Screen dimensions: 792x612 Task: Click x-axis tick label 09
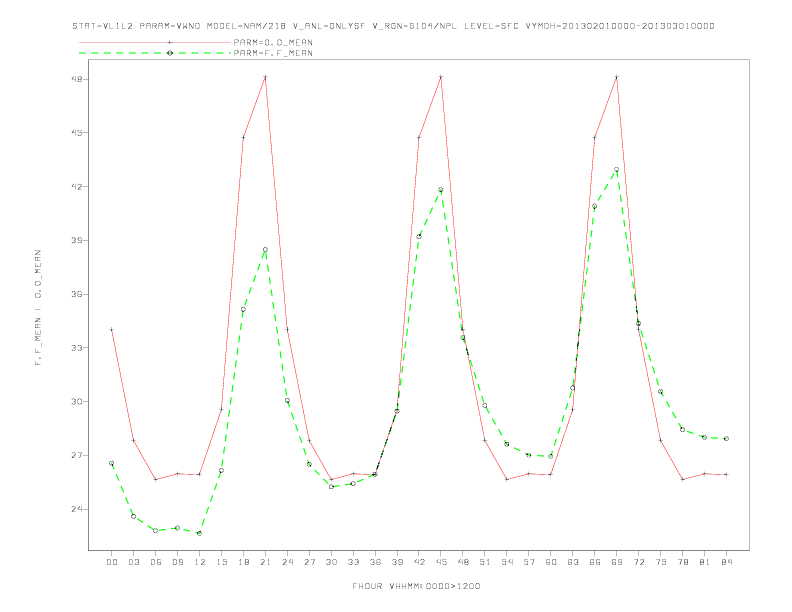click(177, 562)
